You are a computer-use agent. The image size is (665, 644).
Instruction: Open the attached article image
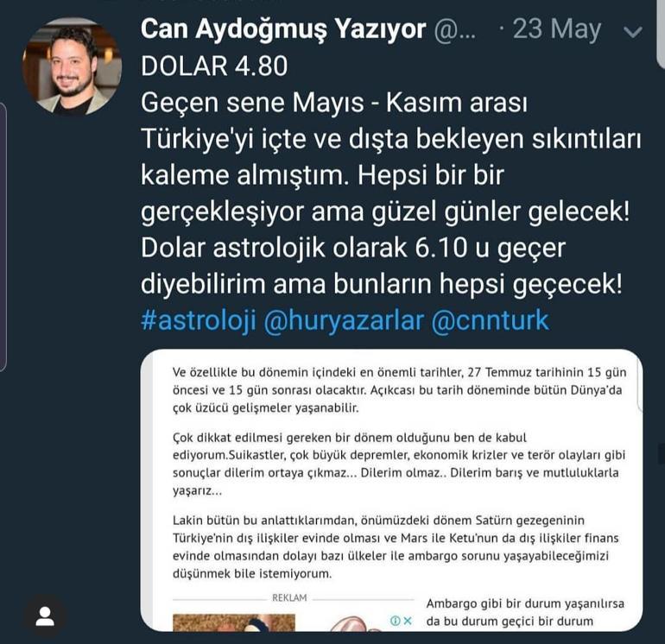tap(391, 490)
